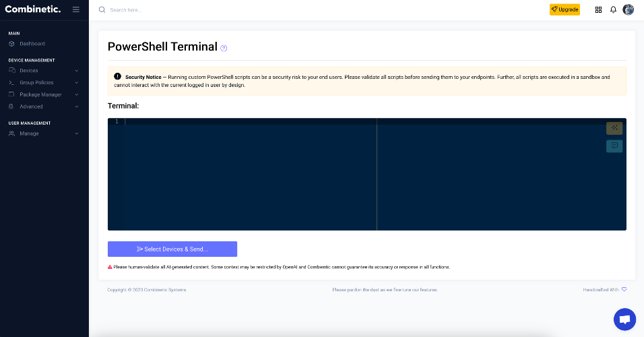Open the live chat bubble

point(624,319)
